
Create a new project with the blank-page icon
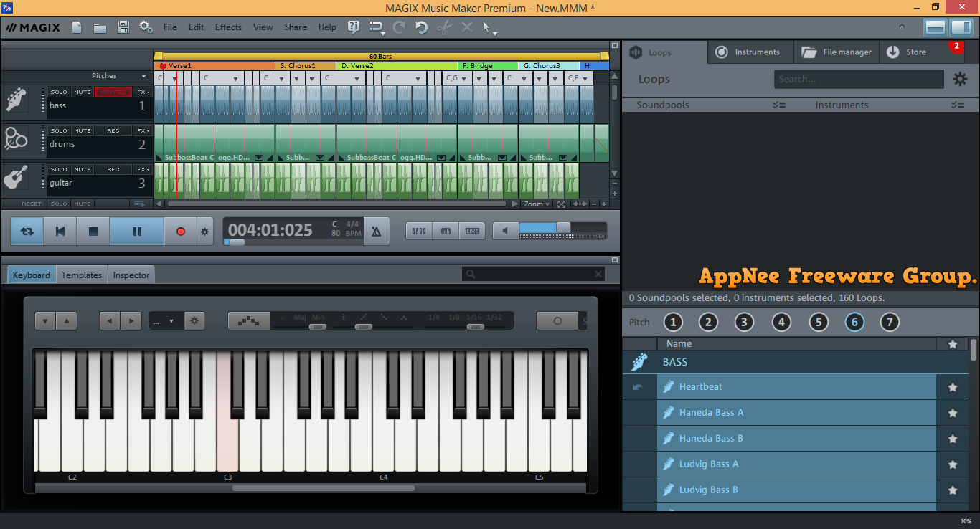77,27
